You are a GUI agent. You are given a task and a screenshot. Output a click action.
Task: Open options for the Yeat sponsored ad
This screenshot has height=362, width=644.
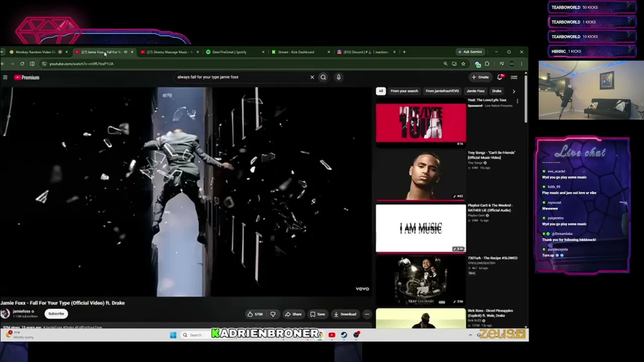[517, 101]
